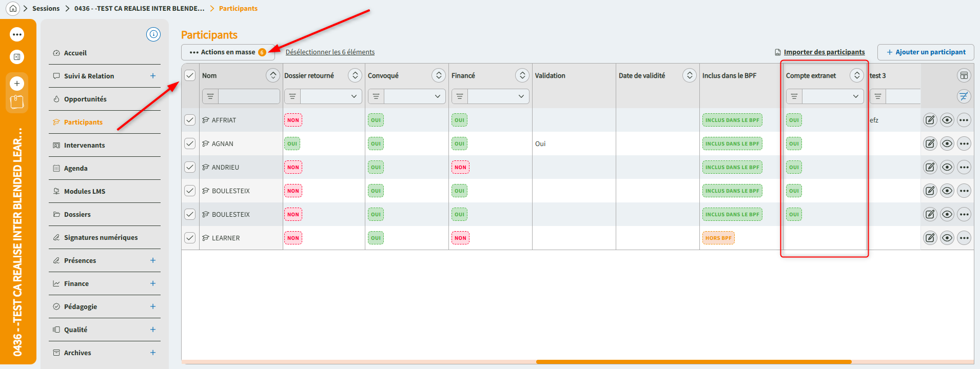
Task: Clear filters using the crossed filter icon
Action: [x=964, y=96]
